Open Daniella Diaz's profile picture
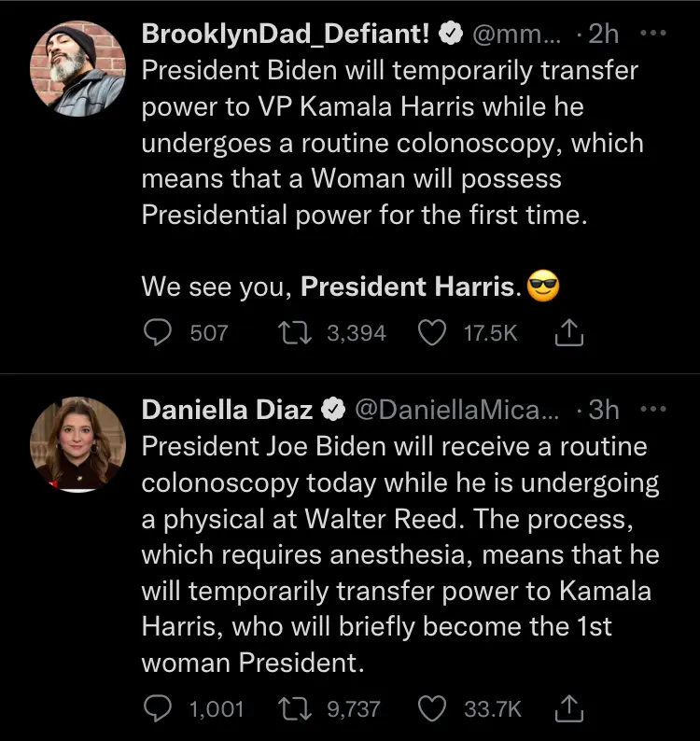This screenshot has width=700, height=741. pos(77,443)
